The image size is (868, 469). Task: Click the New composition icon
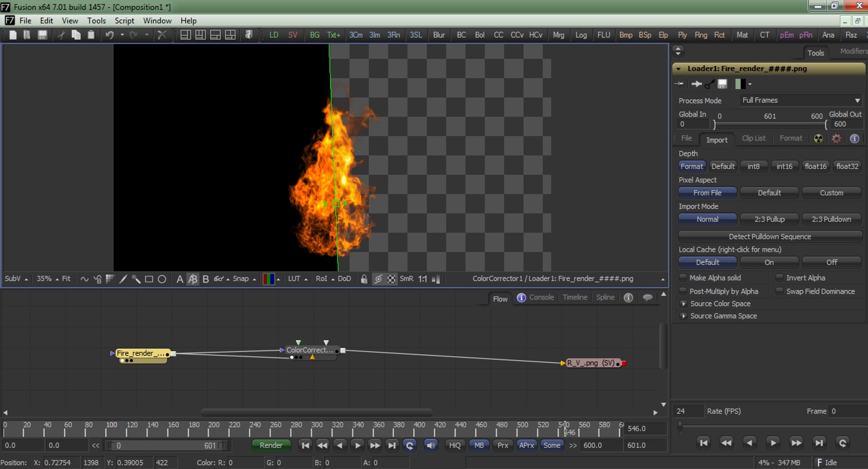[13, 35]
